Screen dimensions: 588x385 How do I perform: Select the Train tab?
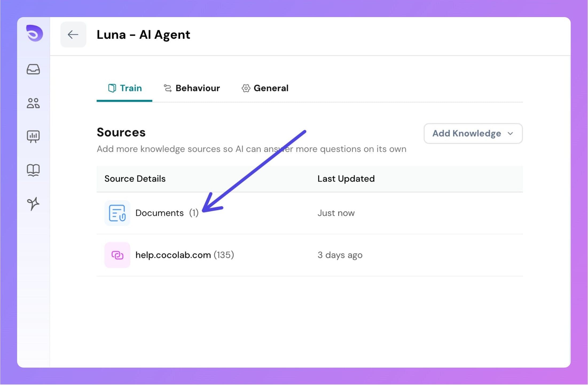[x=131, y=88]
